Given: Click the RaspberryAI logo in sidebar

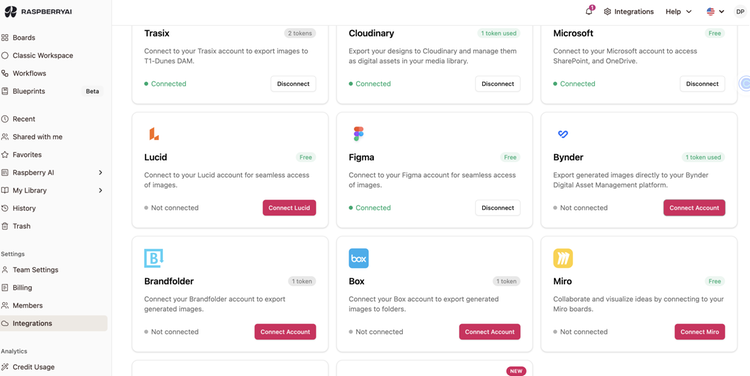Looking at the screenshot, I should [x=38, y=12].
